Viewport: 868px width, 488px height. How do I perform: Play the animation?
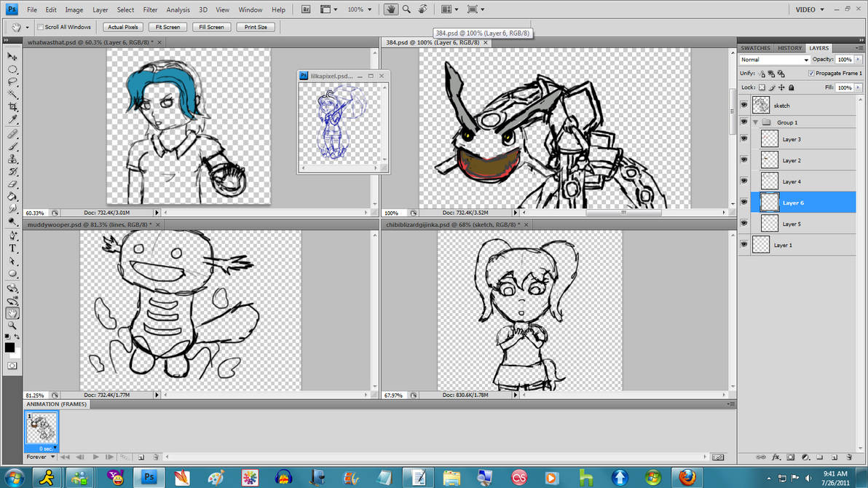pyautogui.click(x=96, y=457)
